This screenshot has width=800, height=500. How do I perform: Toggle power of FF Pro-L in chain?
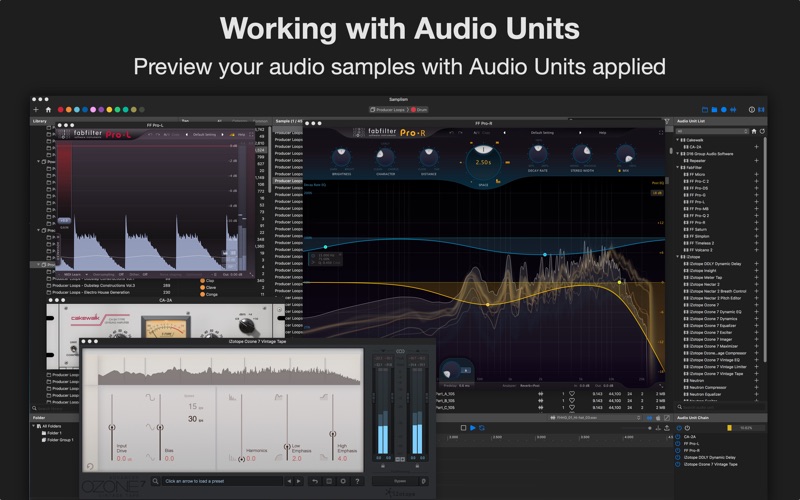[678, 444]
